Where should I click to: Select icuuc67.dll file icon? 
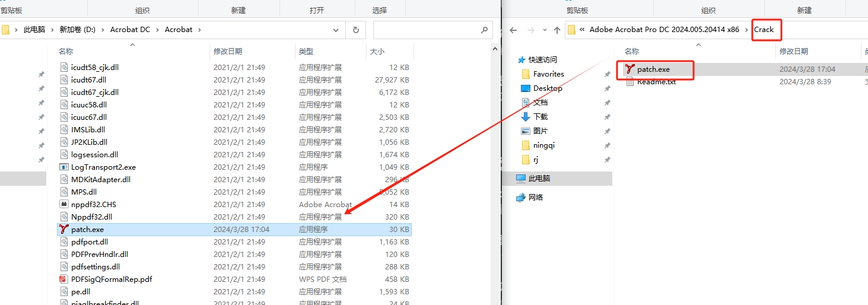tap(64, 117)
